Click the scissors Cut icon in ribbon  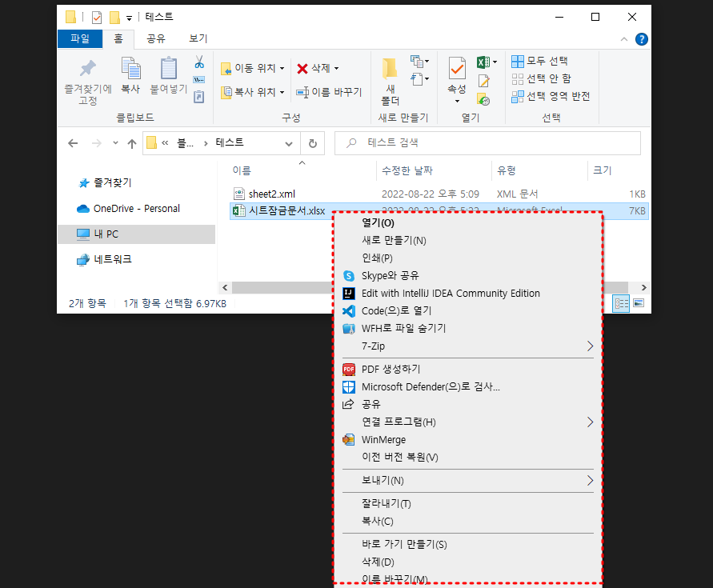coord(199,62)
